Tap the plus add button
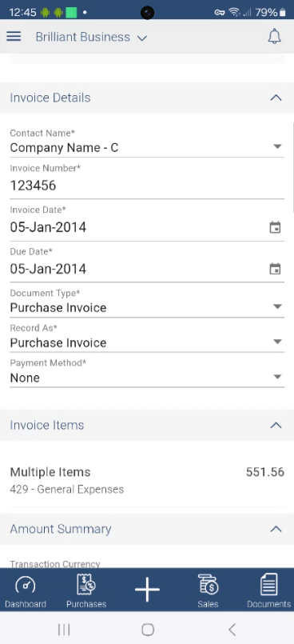 click(x=147, y=590)
